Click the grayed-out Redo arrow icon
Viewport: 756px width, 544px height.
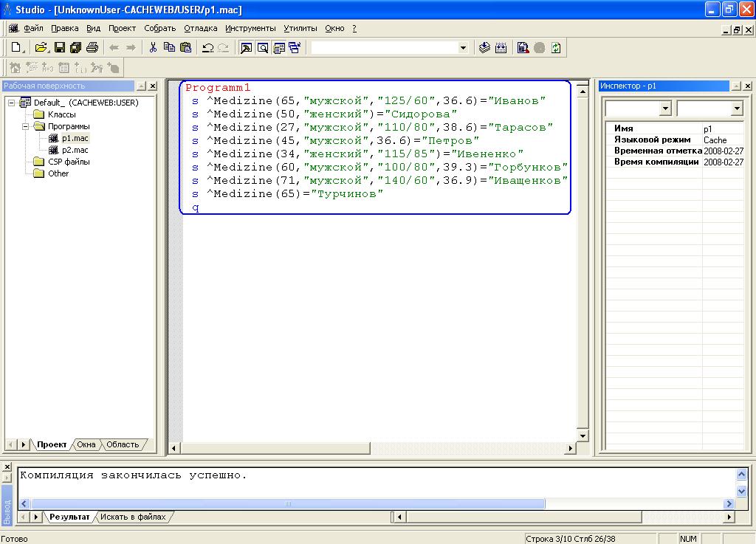pyautogui.click(x=223, y=48)
